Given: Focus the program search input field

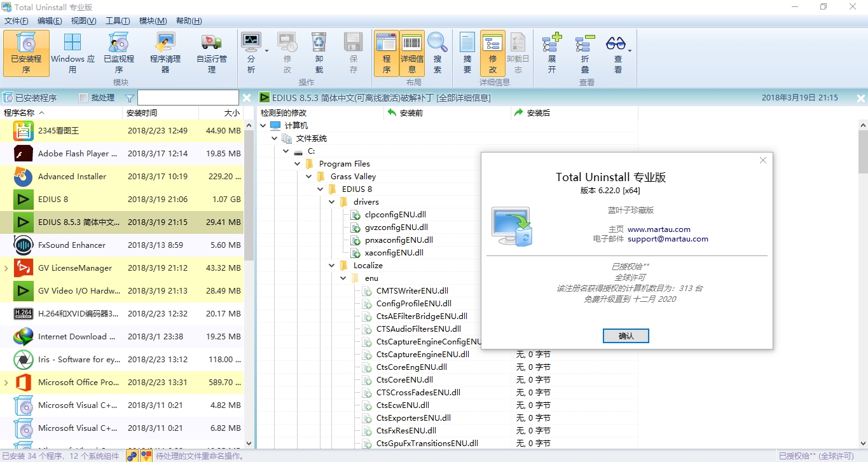Looking at the screenshot, I should pyautogui.click(x=188, y=98).
